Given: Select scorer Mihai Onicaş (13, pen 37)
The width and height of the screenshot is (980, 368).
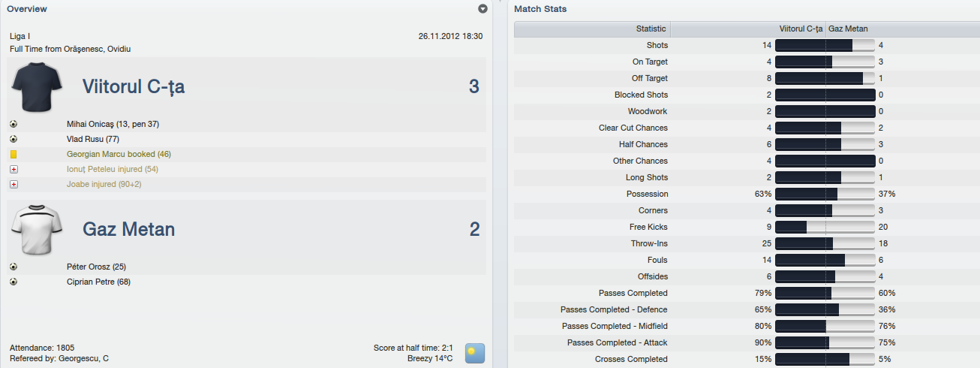Looking at the screenshot, I should pyautogui.click(x=113, y=124).
